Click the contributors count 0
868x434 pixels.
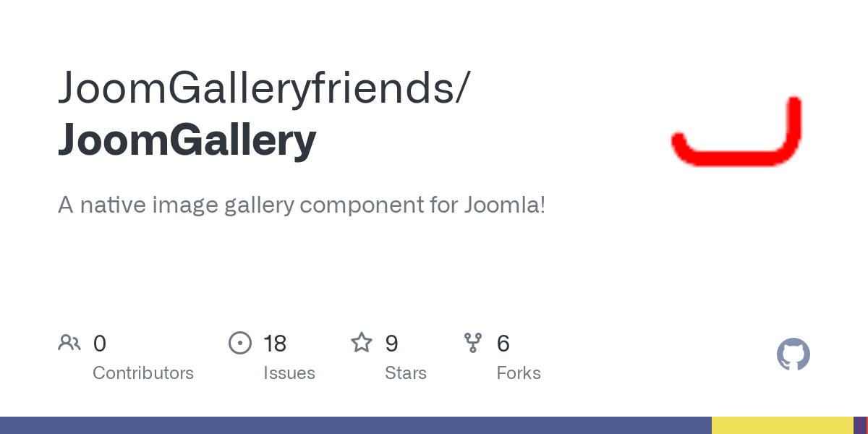pyautogui.click(x=100, y=343)
